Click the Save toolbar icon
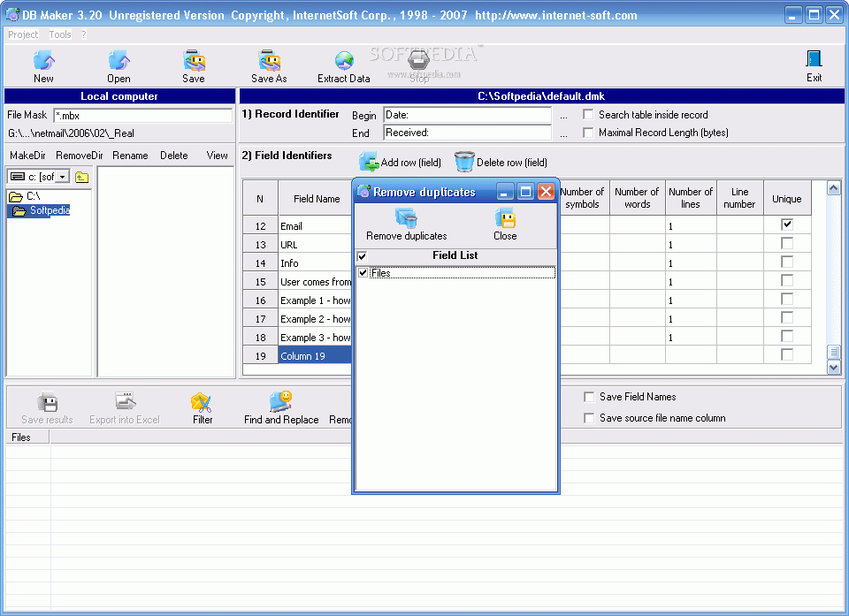Viewport: 849px width, 616px height. 194,61
